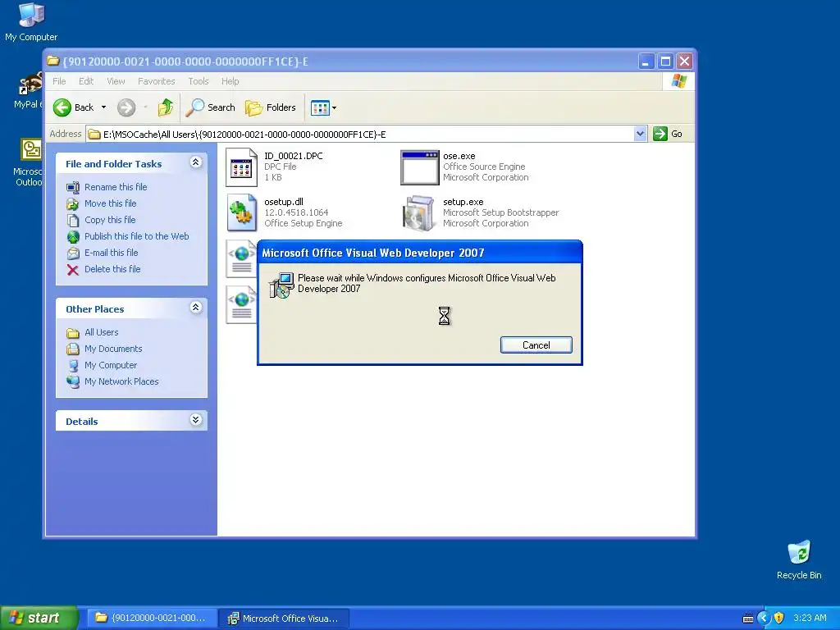Select the ID_00021.DPC file icon
Image resolution: width=840 pixels, height=630 pixels.
click(242, 167)
